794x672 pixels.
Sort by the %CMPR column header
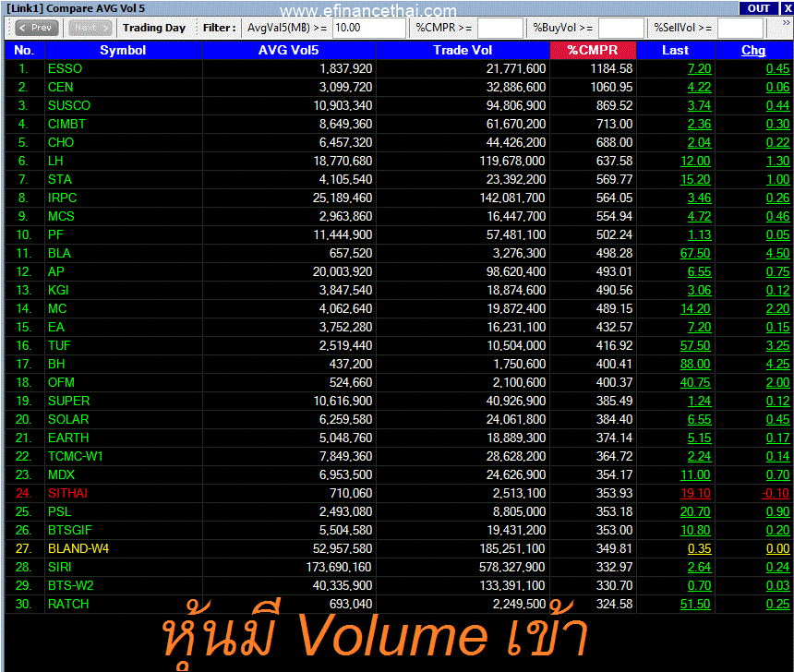coord(593,50)
